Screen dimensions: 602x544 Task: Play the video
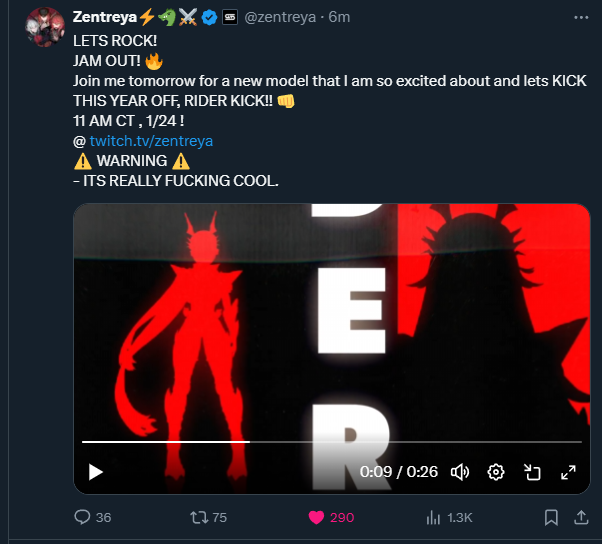pos(95,472)
